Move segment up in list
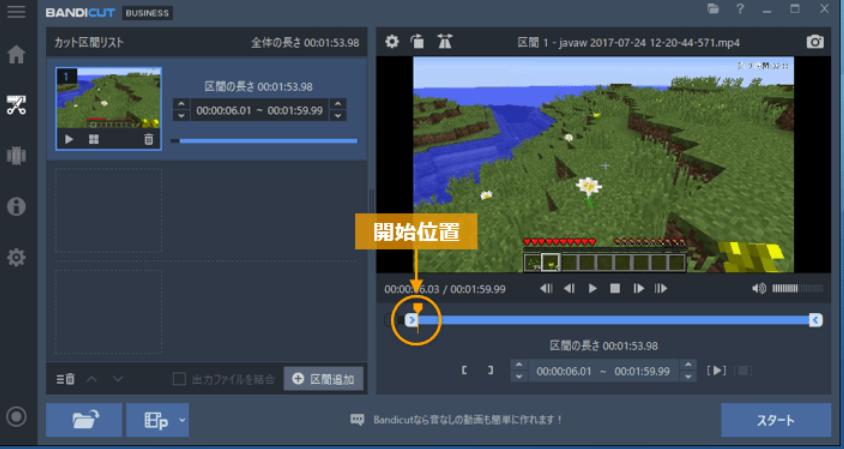This screenshot has width=844, height=449. coord(92,379)
